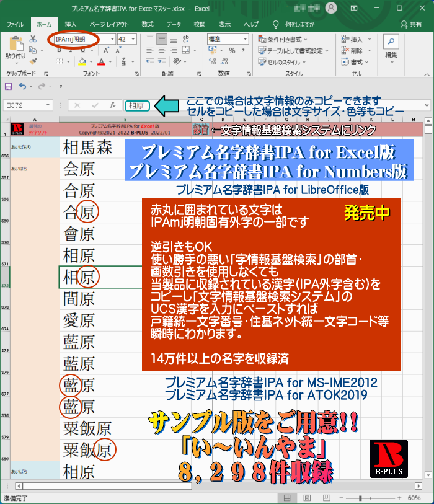The height and width of the screenshot is (504, 434).
Task: Click the undo arrow in quick access toolbar
Action: pyautogui.click(x=22, y=86)
